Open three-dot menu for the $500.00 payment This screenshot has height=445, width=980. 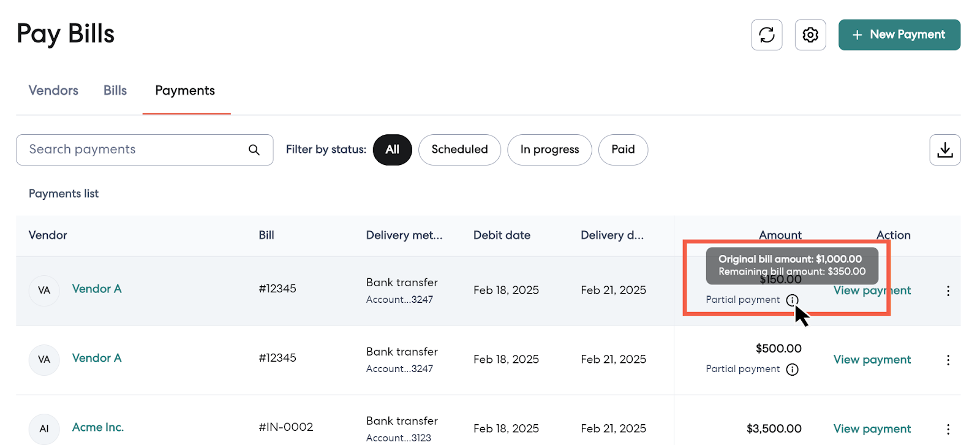click(948, 360)
